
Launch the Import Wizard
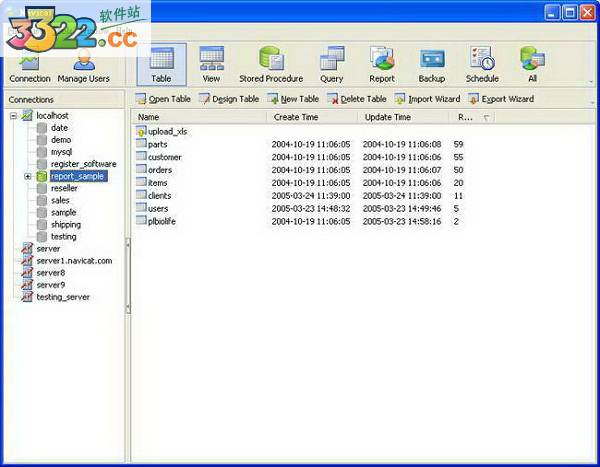point(427,99)
